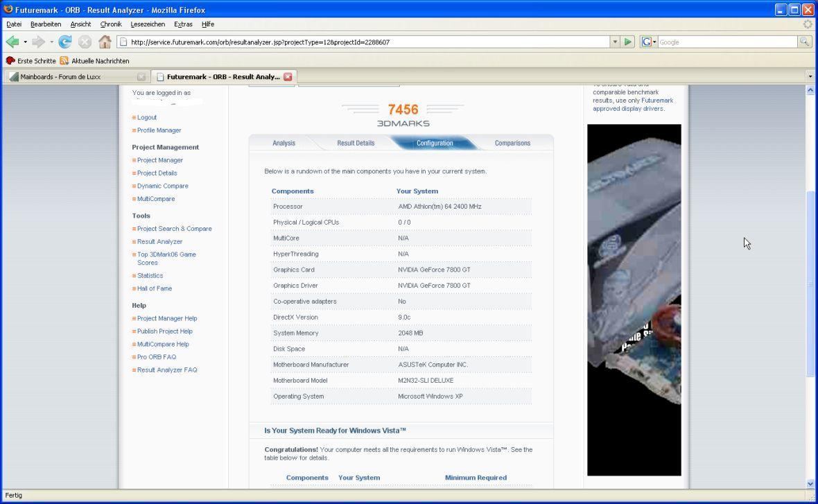
Task: Open the Bearbeiten menu
Action: tap(46, 24)
